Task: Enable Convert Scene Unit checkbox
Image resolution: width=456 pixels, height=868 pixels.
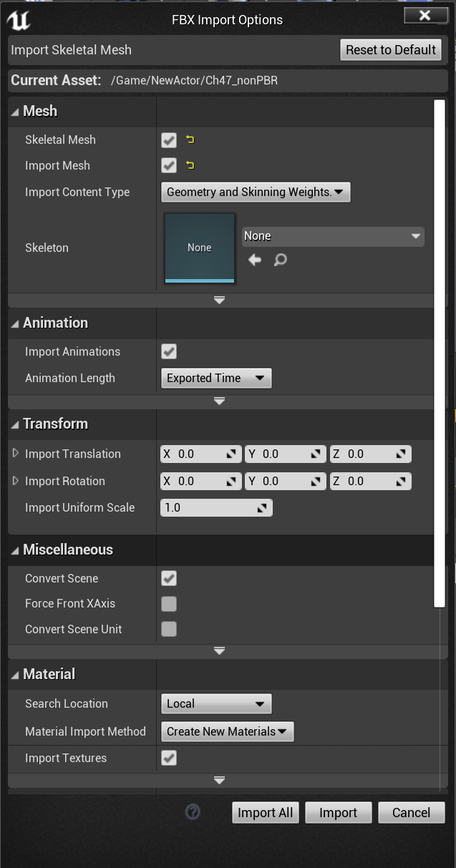Action: pyautogui.click(x=169, y=629)
